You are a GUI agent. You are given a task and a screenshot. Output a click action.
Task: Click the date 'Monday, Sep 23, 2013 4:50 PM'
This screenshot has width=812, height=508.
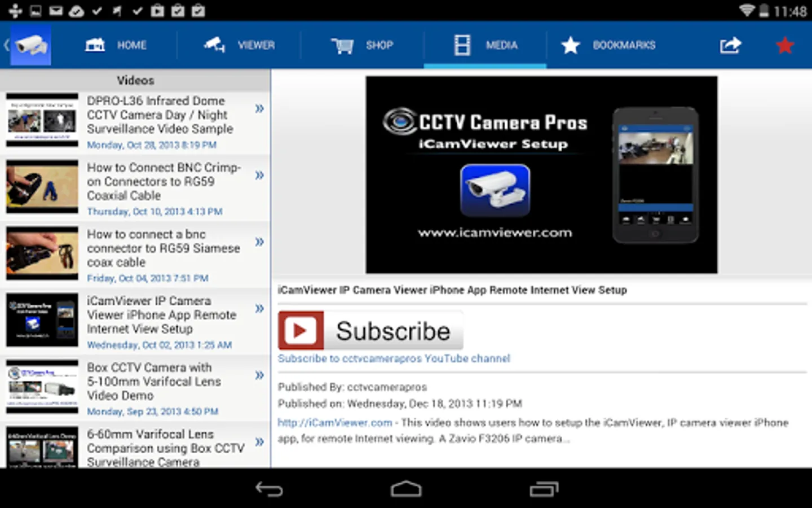coord(152,411)
